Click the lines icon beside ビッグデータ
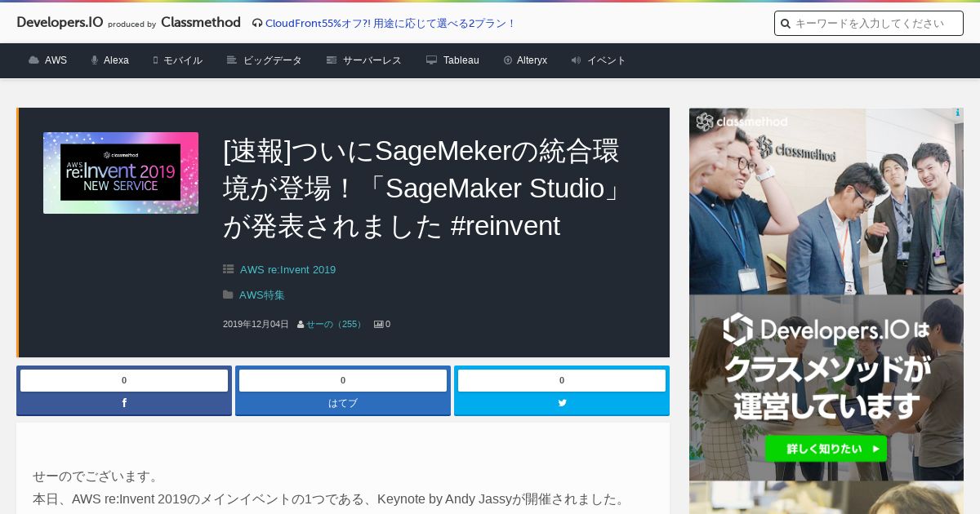Screen dimensions: 980x514 (232, 60)
